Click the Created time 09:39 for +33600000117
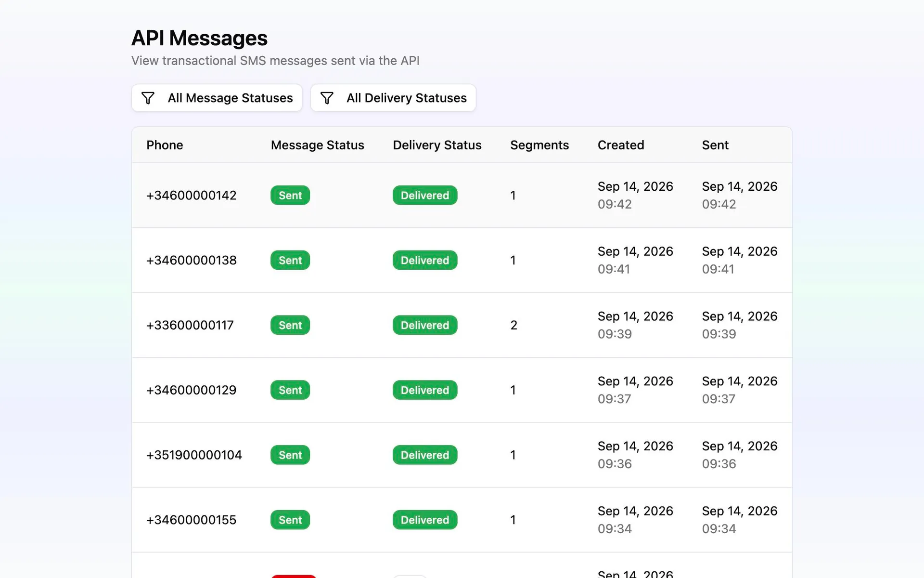Viewport: 924px width, 578px height. tap(615, 334)
